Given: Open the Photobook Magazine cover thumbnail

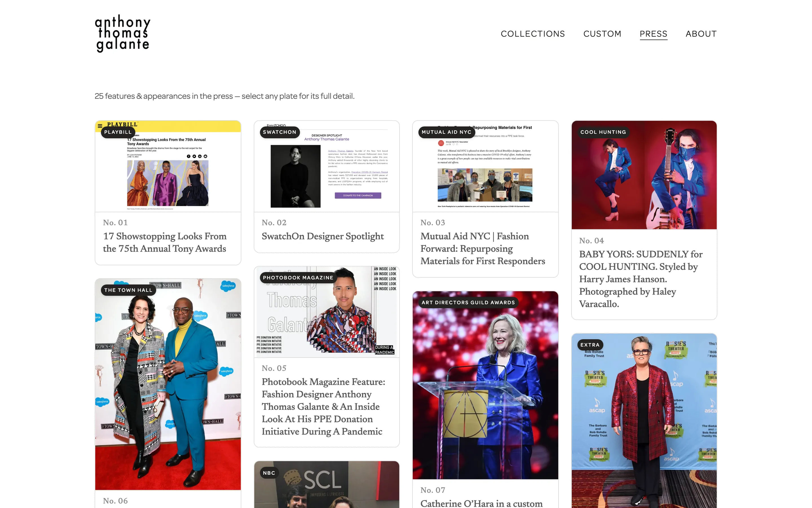Looking at the screenshot, I should 326,312.
